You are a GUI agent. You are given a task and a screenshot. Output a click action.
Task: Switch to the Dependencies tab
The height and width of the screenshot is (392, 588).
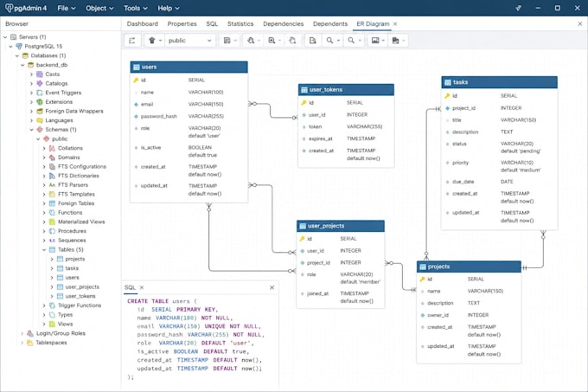click(283, 23)
